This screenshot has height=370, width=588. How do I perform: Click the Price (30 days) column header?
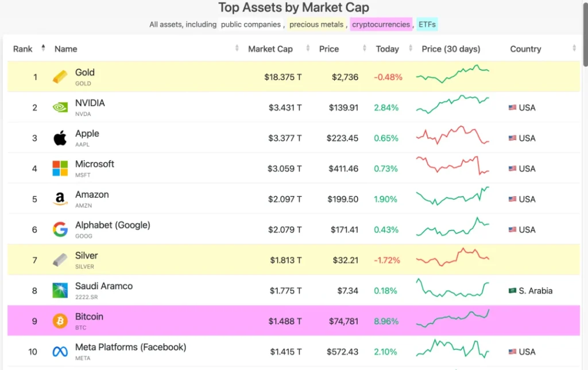pos(451,49)
